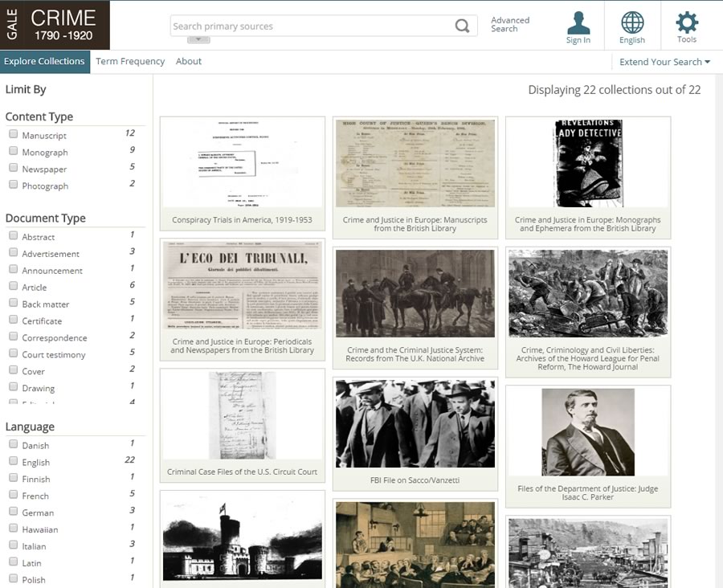The image size is (723, 588).
Task: Check the Announcement checkbox
Action: (x=14, y=269)
